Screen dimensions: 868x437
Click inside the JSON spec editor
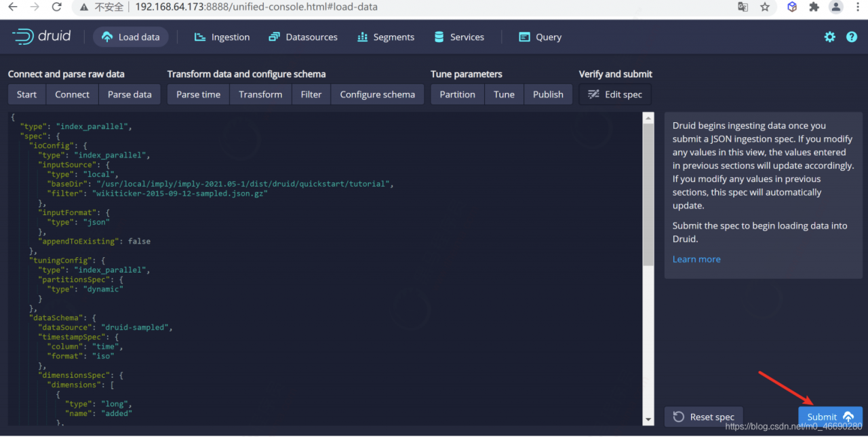click(x=324, y=269)
